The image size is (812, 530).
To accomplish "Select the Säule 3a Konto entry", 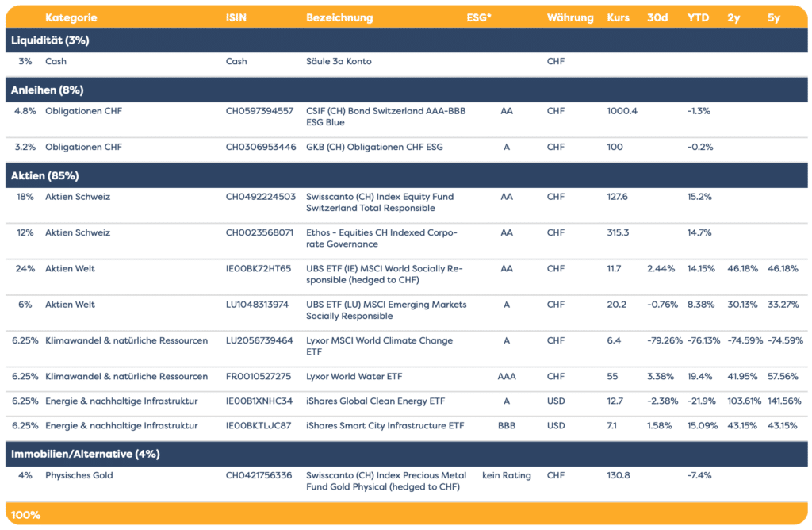I will click(339, 61).
